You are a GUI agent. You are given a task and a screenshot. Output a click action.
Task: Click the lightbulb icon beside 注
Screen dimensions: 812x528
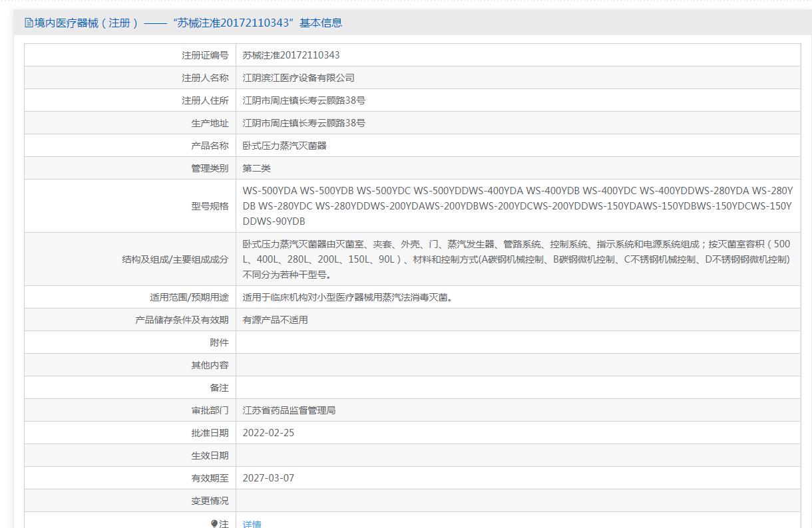point(214,523)
